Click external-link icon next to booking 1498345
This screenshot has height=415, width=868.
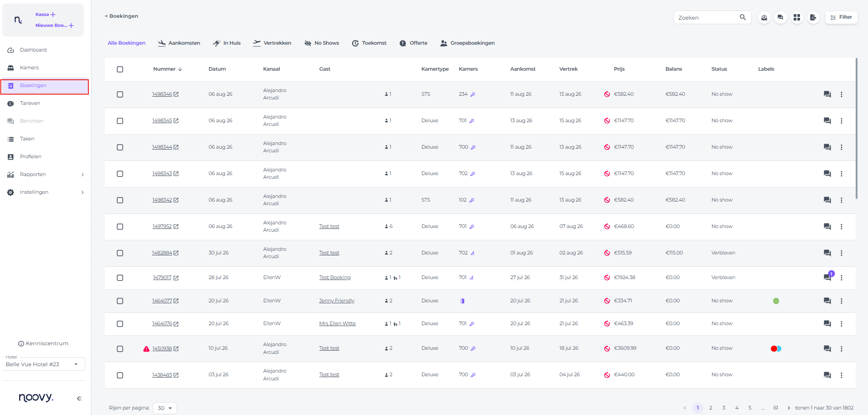(176, 121)
